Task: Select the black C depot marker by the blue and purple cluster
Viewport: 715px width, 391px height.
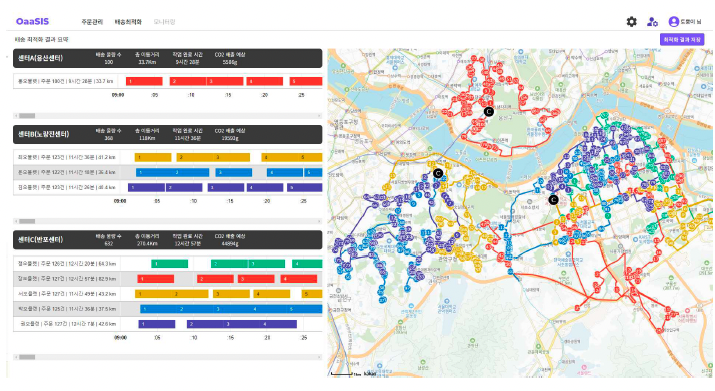Action: coord(553,199)
